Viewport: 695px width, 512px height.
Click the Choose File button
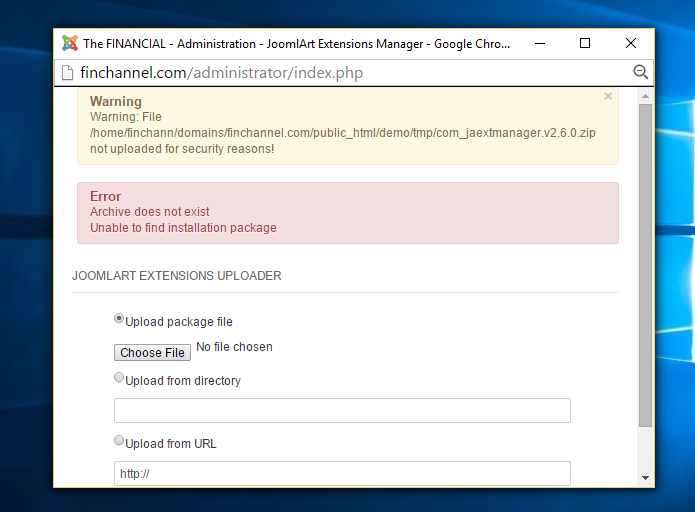[152, 352]
